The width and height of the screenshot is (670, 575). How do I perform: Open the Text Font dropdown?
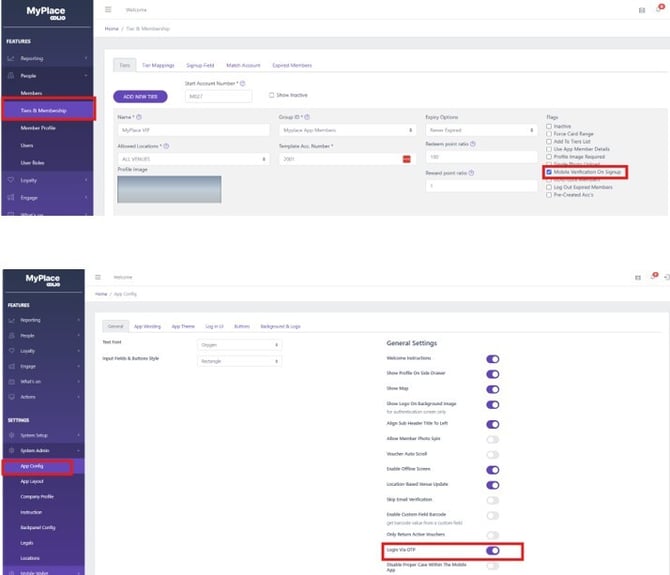[240, 345]
